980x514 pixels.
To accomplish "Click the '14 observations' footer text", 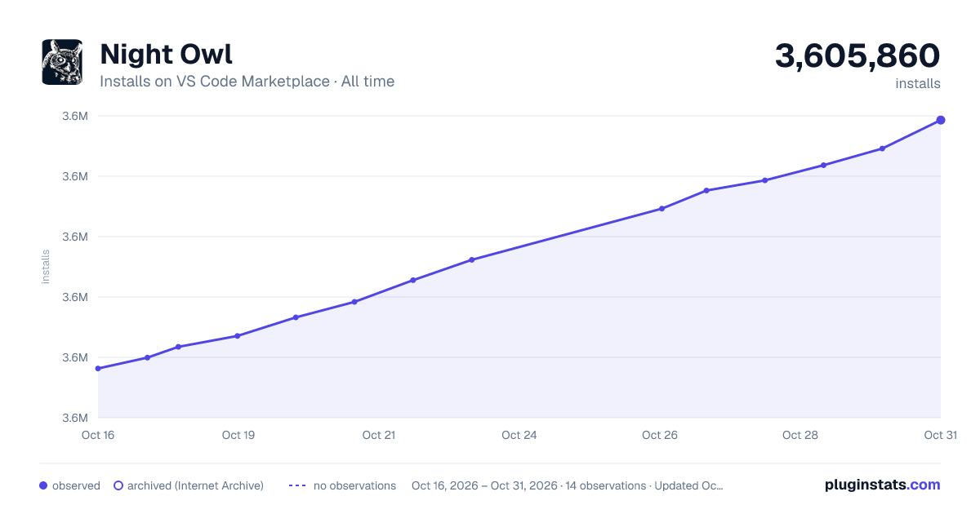I will point(605,485).
